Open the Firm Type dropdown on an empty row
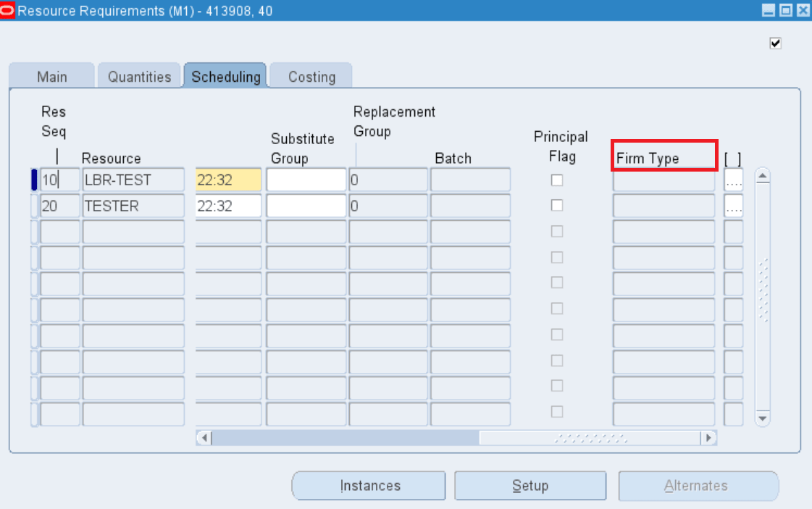Viewport: 812px width, 509px height. pos(663,232)
